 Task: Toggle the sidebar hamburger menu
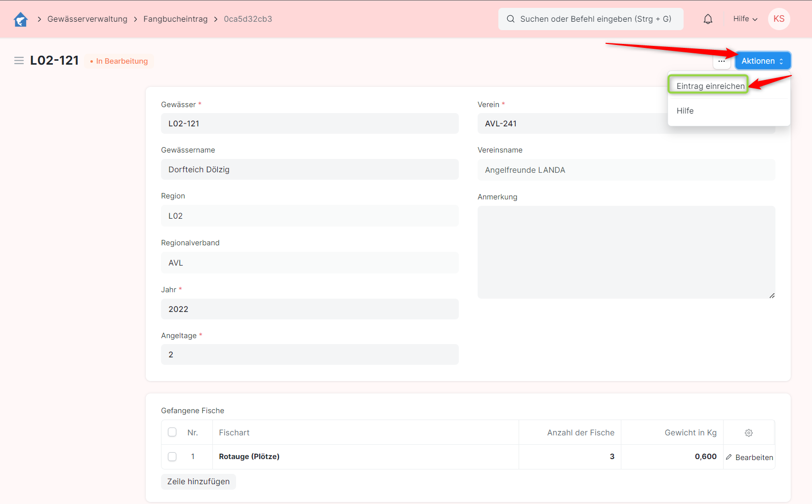click(19, 61)
